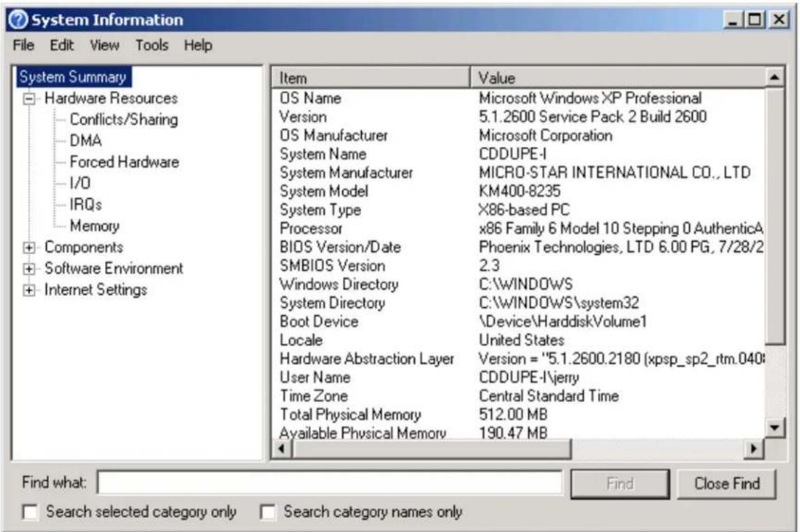Select the SMBIOS Version row
Viewport: 800px width, 532px height.
[x=518, y=265]
